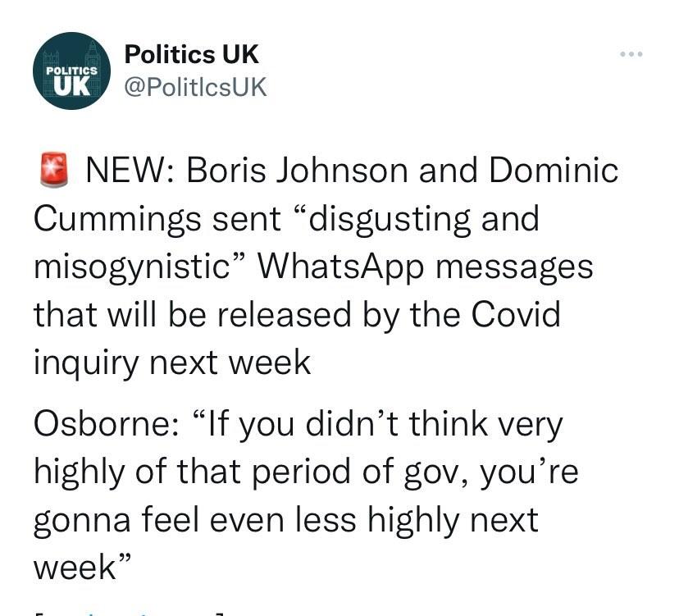The width and height of the screenshot is (679, 616).
Task: Click the word 'WhatsApp' in the tweet
Action: point(341,267)
